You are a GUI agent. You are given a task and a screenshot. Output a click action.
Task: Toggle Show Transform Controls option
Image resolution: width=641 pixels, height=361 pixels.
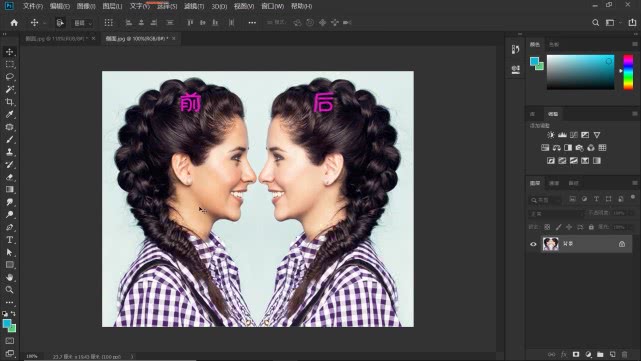point(108,22)
